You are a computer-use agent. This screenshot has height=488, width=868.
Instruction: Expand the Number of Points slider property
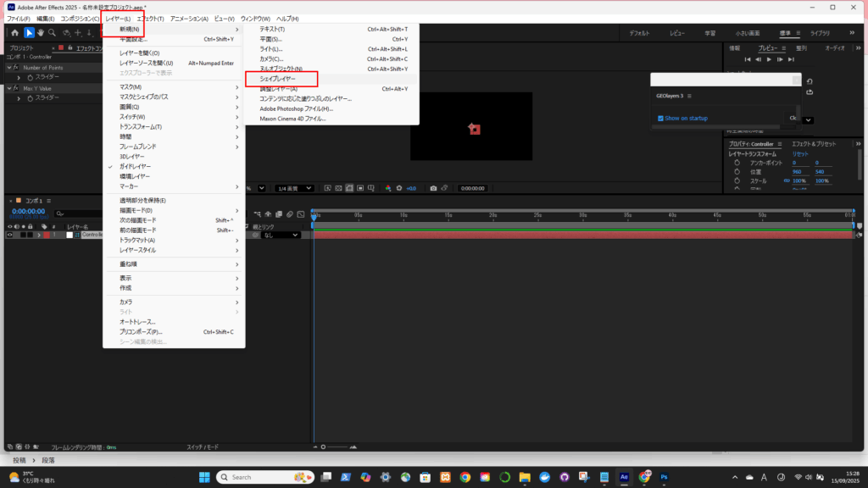click(18, 77)
